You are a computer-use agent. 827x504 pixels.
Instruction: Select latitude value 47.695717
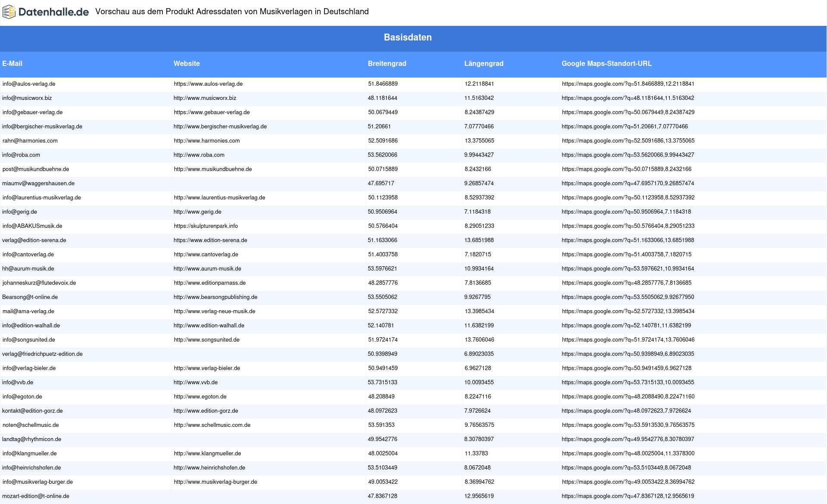(381, 184)
